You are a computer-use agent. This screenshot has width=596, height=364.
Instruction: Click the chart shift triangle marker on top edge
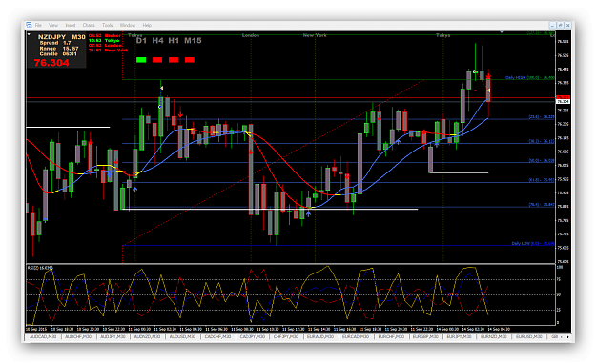point(502,32)
